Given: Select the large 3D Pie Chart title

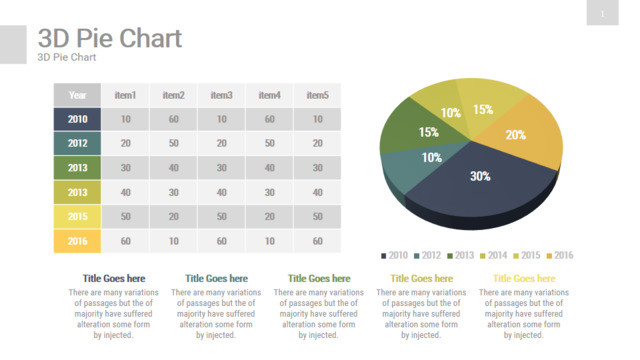Looking at the screenshot, I should point(110,38).
